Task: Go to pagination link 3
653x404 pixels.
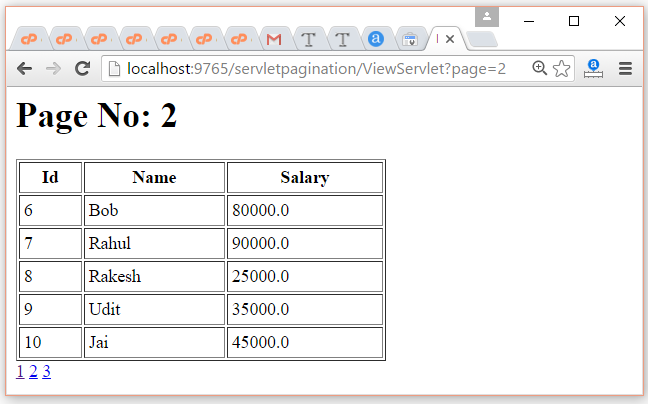Action: click(x=46, y=372)
